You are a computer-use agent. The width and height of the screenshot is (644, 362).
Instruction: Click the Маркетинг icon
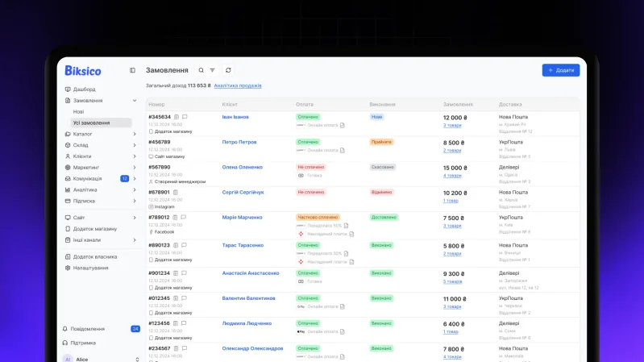click(x=68, y=167)
